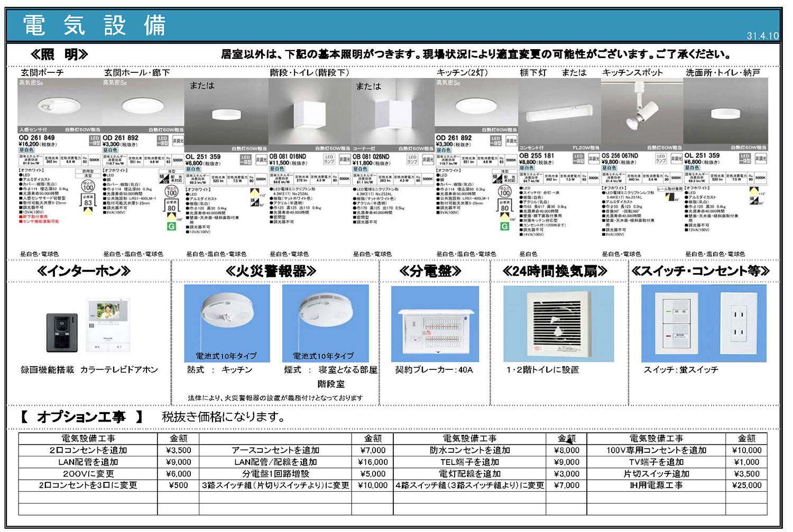Select the 煙式 fire alarm photo
The width and height of the screenshot is (793, 532).
coord(325,323)
